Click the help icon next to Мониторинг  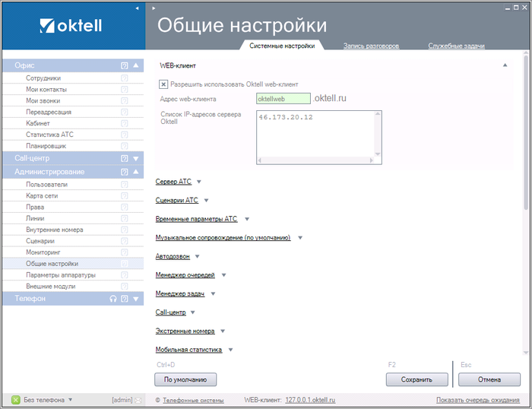click(x=125, y=252)
